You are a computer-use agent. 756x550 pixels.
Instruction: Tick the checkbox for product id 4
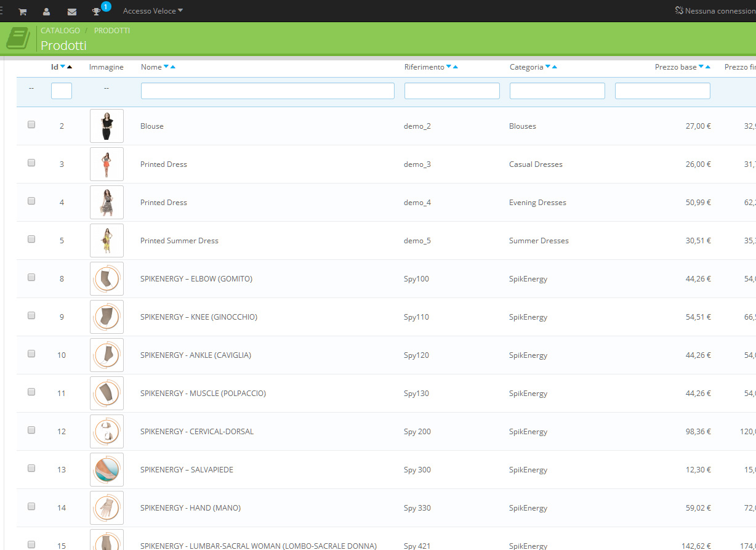tap(31, 201)
